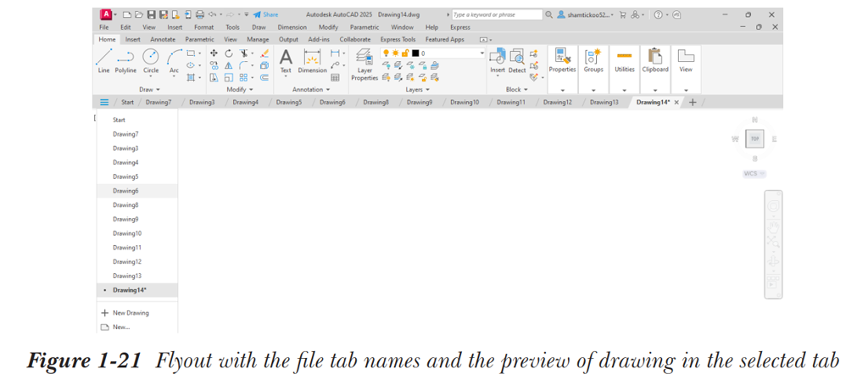The height and width of the screenshot is (380, 868).
Task: Open Layer Properties manager
Action: tap(364, 64)
